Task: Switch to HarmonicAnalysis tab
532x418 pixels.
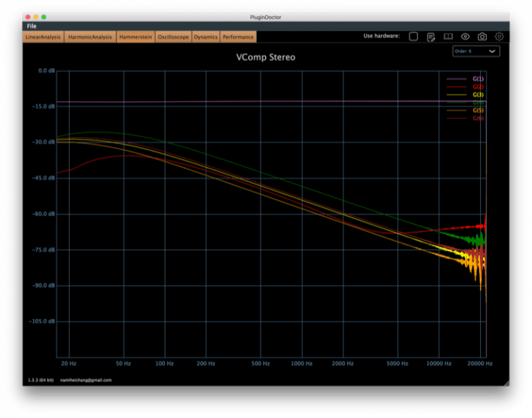Action: click(90, 37)
